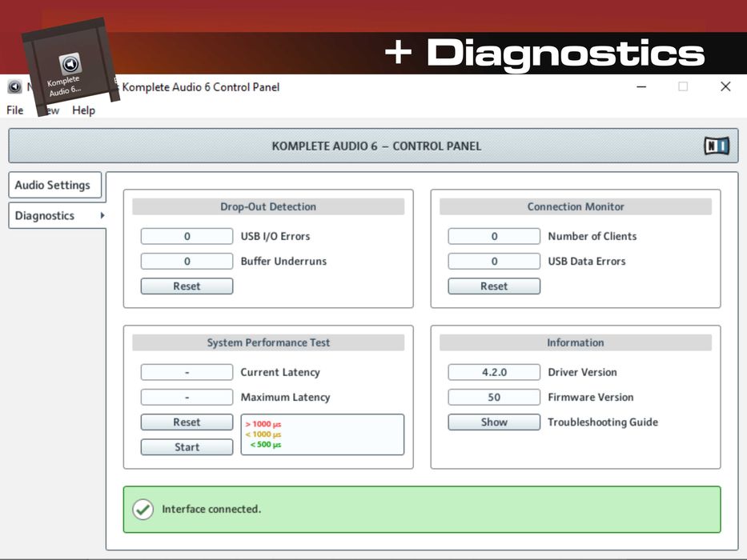747x560 pixels.
Task: Close the Control Panel window
Action: pos(725,86)
